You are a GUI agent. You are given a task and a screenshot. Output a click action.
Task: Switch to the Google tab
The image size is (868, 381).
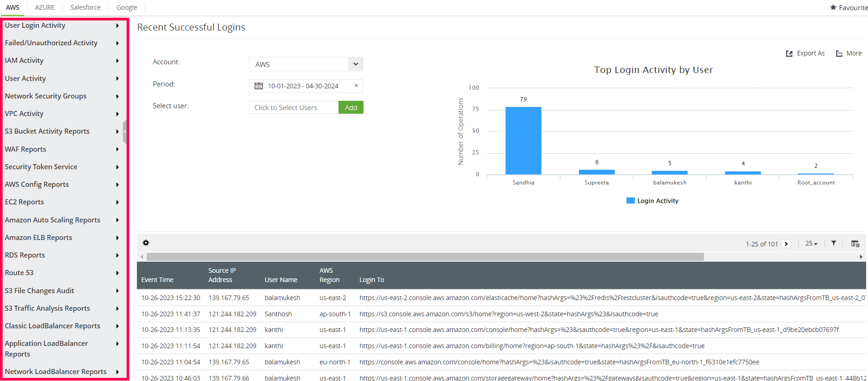[x=127, y=7]
